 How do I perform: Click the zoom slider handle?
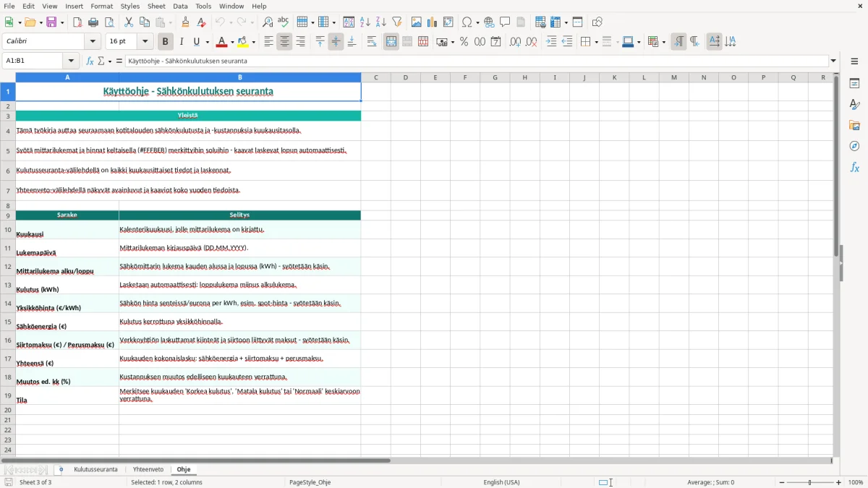coord(810,482)
